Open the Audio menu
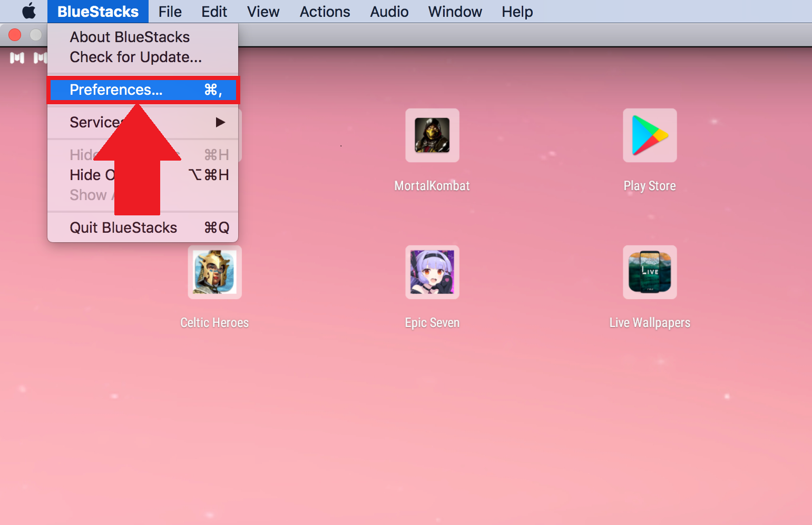The image size is (812, 525). point(389,12)
